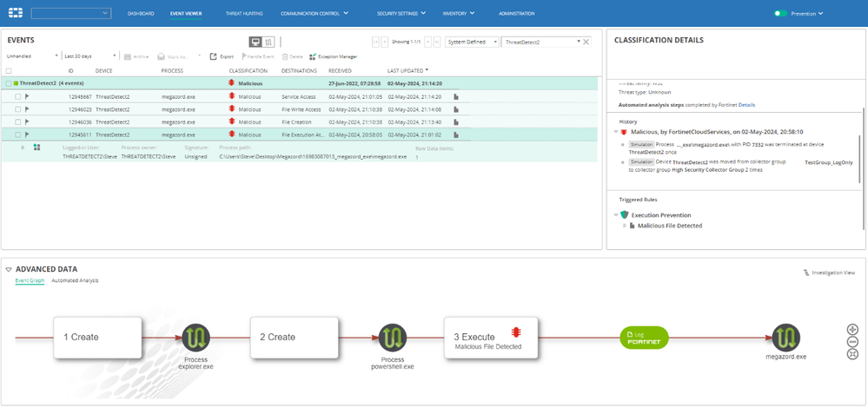Open the Dashboard tab

click(141, 13)
